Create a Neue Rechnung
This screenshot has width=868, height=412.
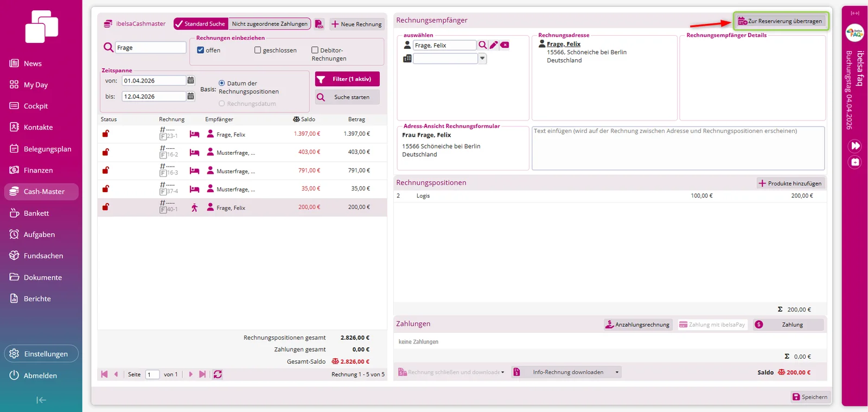357,24
